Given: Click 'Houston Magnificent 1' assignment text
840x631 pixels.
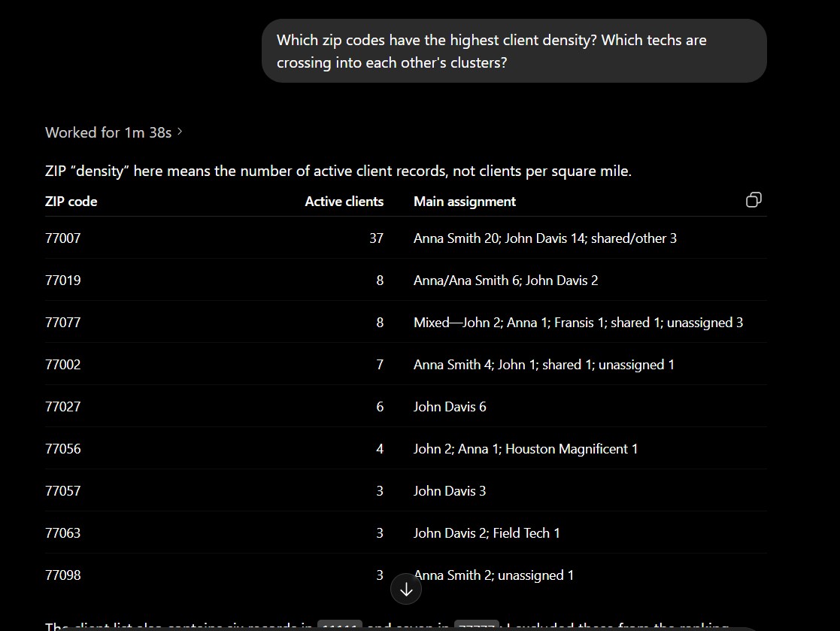Looking at the screenshot, I should [571, 449].
